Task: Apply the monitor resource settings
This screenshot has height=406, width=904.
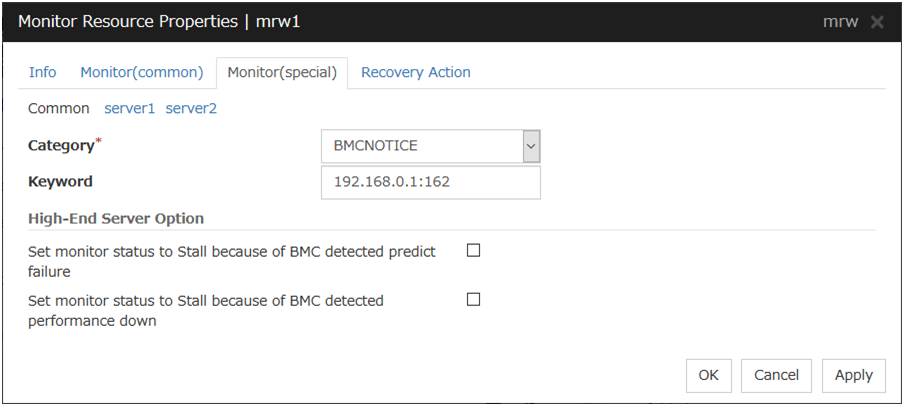Action: point(854,375)
